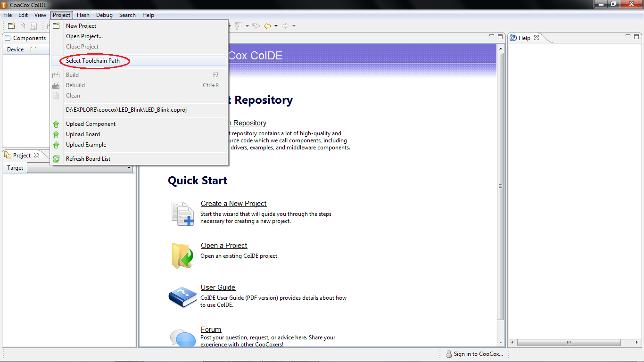
Task: Close the Project view tab
Action: 37,155
